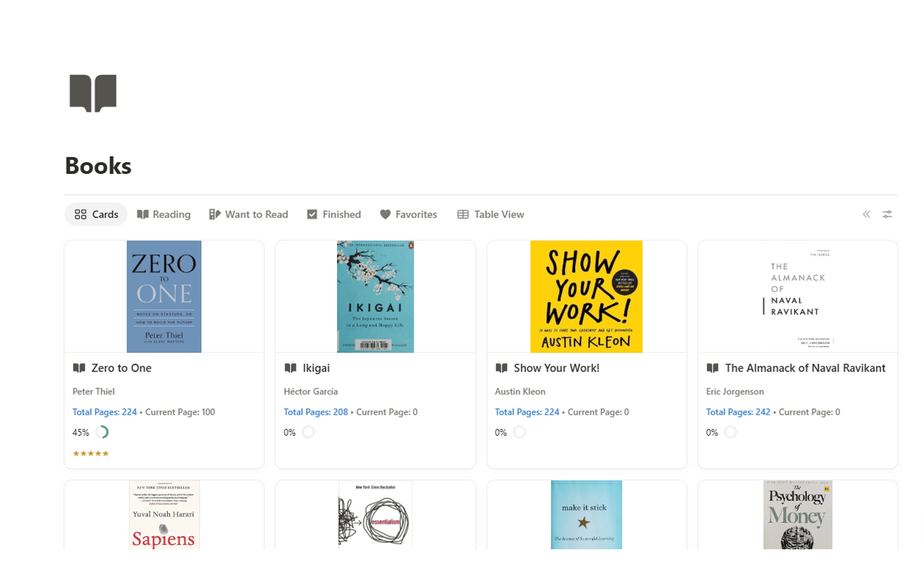Switch to Table View tab
Image resolution: width=924 pixels, height=572 pixels.
point(490,214)
